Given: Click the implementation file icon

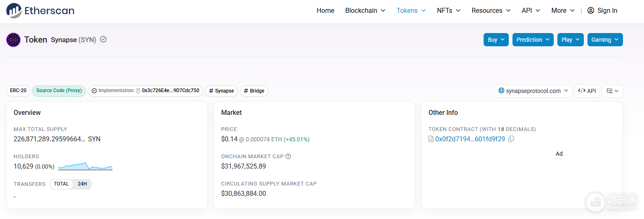Looking at the screenshot, I should click(x=138, y=91).
